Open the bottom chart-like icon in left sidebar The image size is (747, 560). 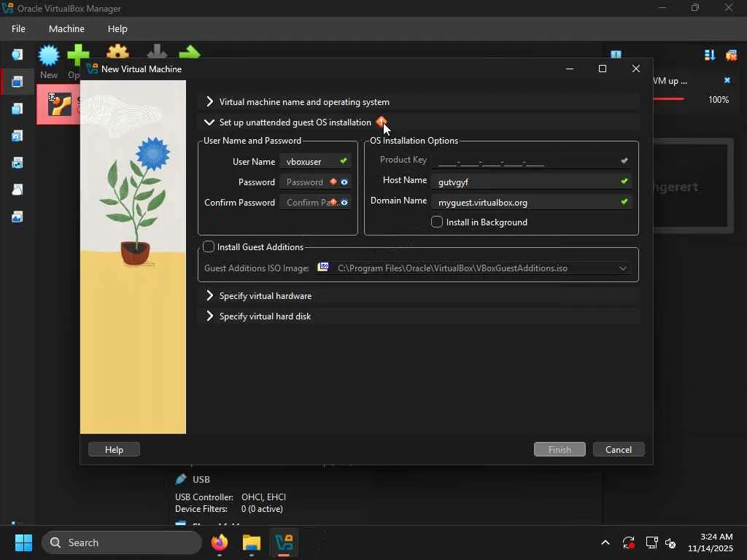[18, 217]
